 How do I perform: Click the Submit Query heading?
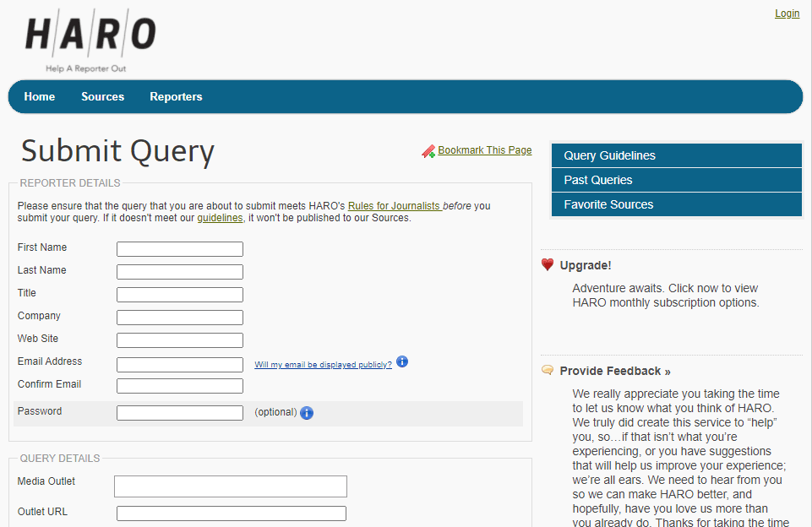pyautogui.click(x=117, y=151)
